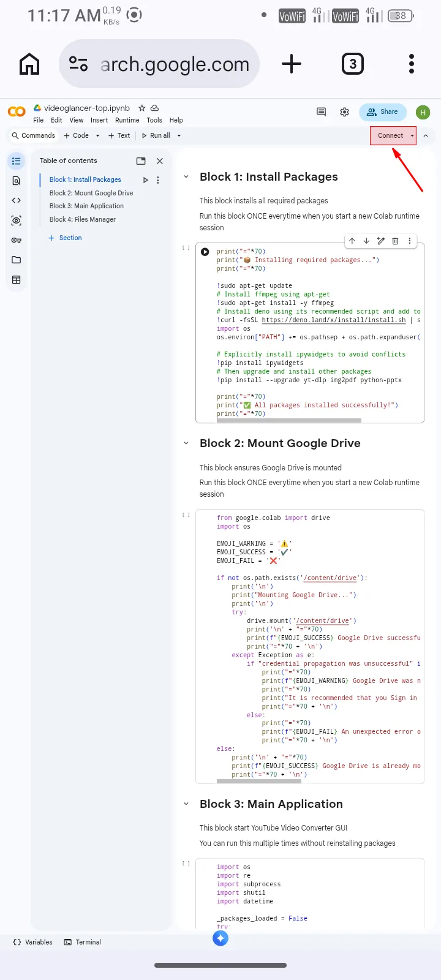Jump to Block 3: Main Application in contents

[x=86, y=206]
